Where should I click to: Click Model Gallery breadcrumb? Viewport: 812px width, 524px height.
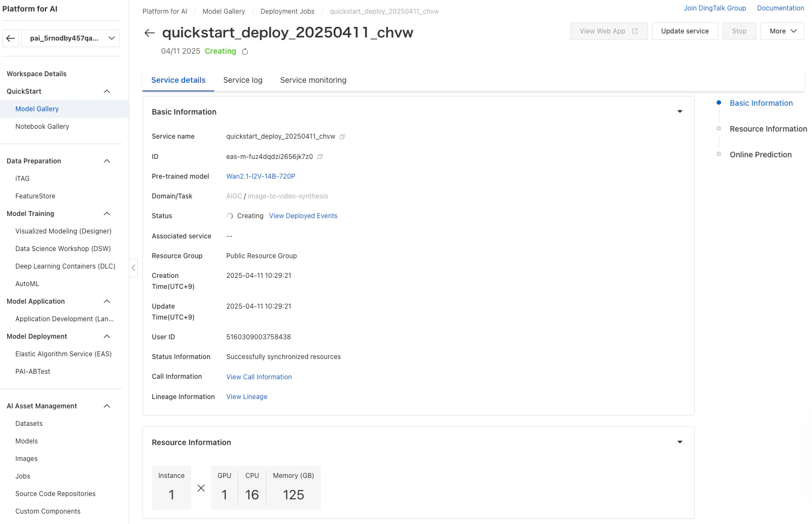coord(224,12)
